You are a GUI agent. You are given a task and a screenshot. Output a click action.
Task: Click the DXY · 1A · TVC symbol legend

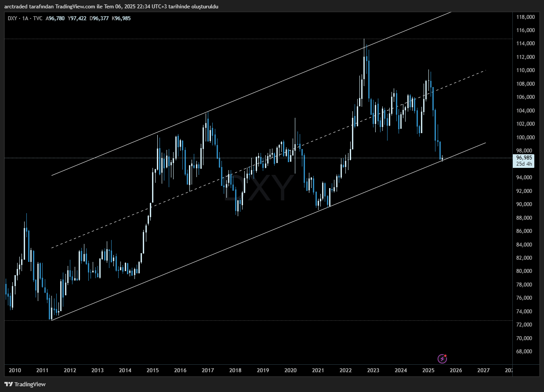25,18
